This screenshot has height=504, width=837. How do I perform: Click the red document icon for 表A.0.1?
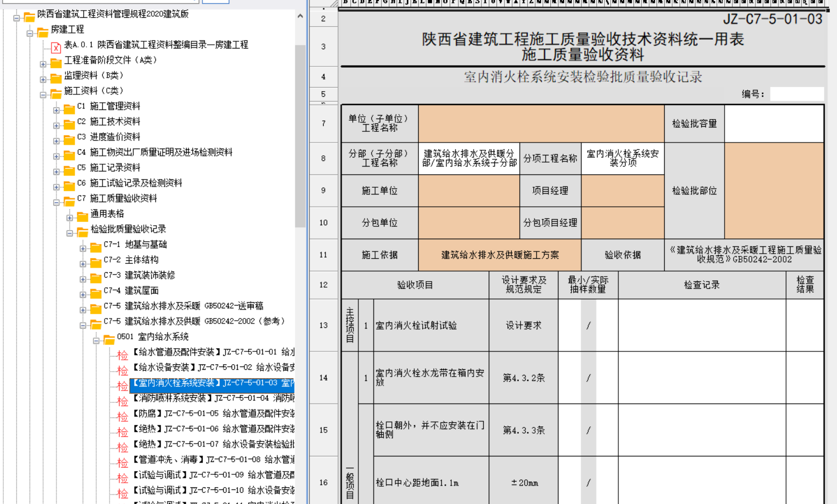56,47
